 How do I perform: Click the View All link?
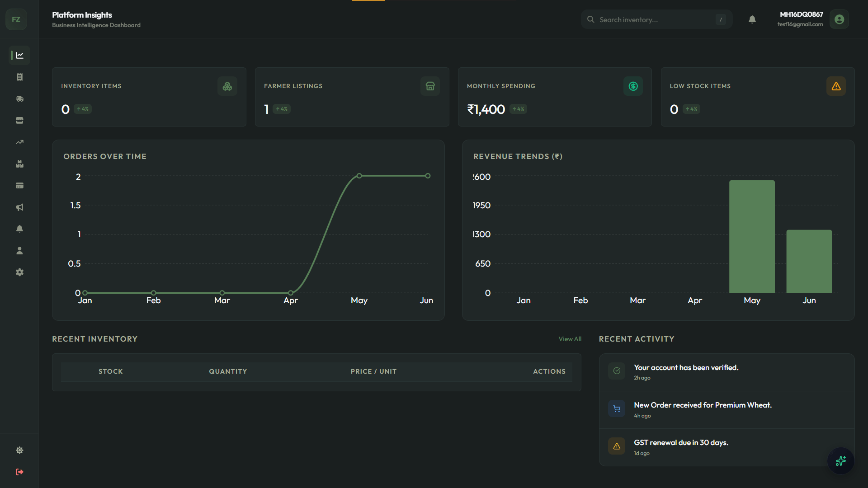click(x=570, y=339)
